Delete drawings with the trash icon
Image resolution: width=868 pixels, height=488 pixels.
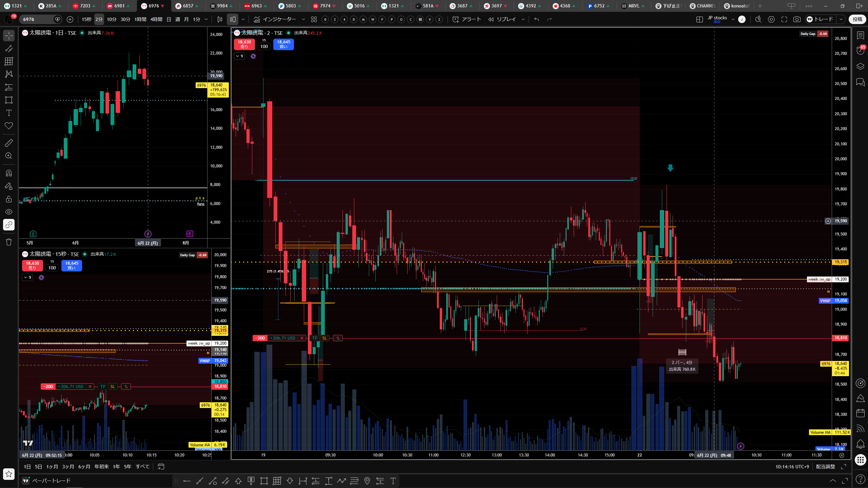click(9, 242)
